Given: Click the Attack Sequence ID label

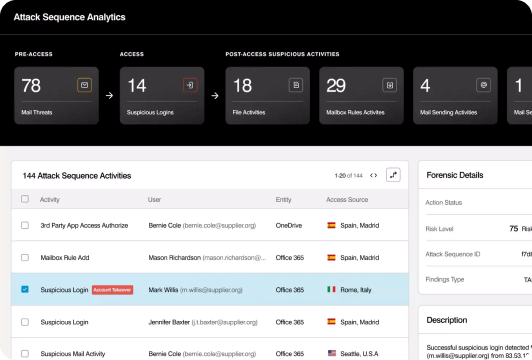Looking at the screenshot, I should 453,254.
